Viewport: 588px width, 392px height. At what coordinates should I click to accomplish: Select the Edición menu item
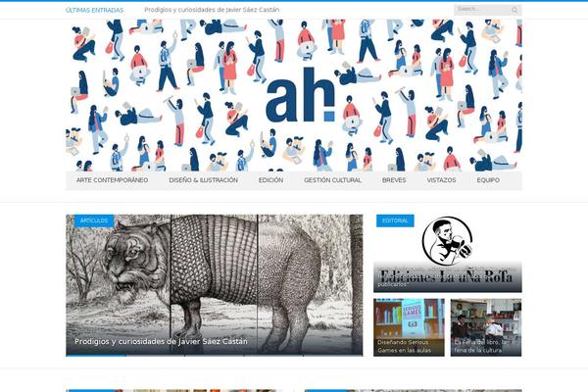(x=270, y=180)
